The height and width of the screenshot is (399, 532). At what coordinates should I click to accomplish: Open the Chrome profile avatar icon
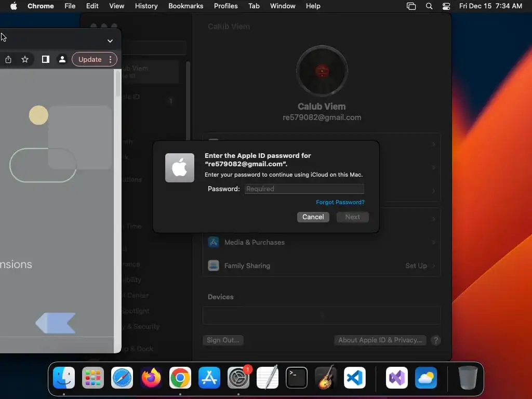[62, 59]
